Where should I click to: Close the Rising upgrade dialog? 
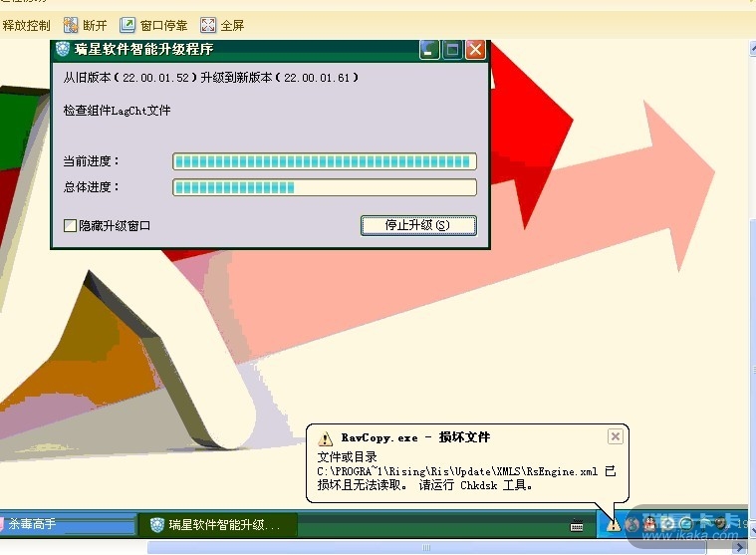point(475,49)
